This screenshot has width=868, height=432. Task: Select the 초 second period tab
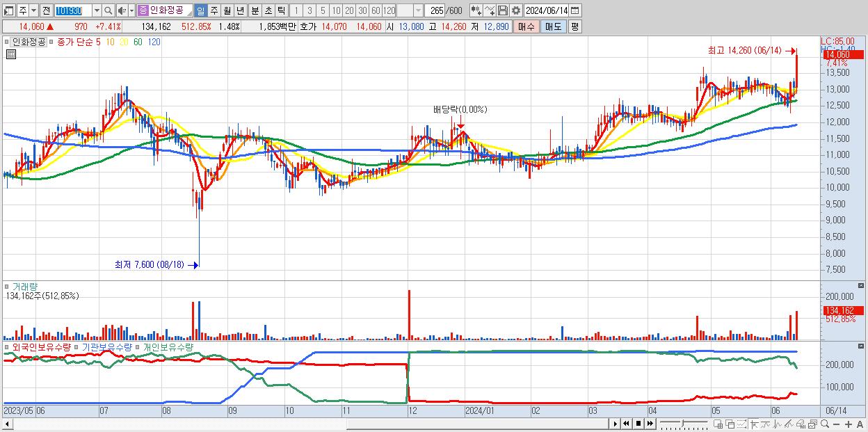pos(268,10)
